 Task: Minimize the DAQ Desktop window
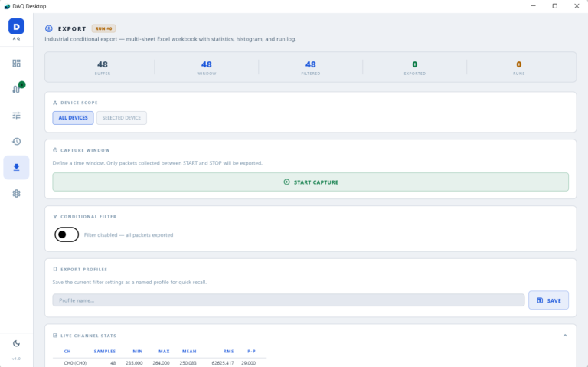[x=533, y=6]
